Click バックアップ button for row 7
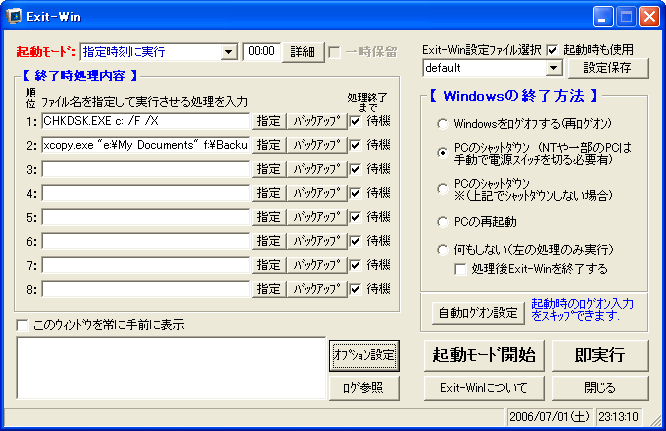Viewport: 666px width, 431px height. (x=317, y=265)
